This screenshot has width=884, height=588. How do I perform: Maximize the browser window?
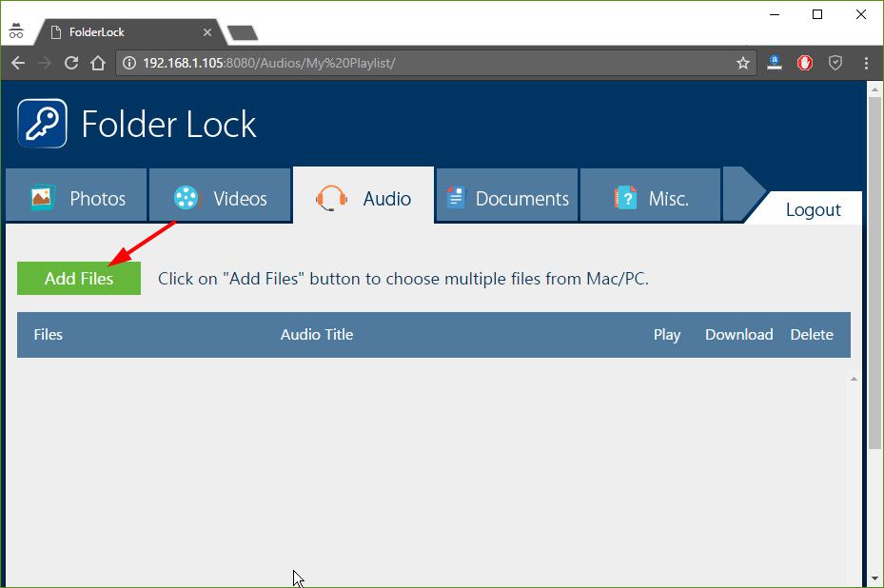(x=817, y=14)
